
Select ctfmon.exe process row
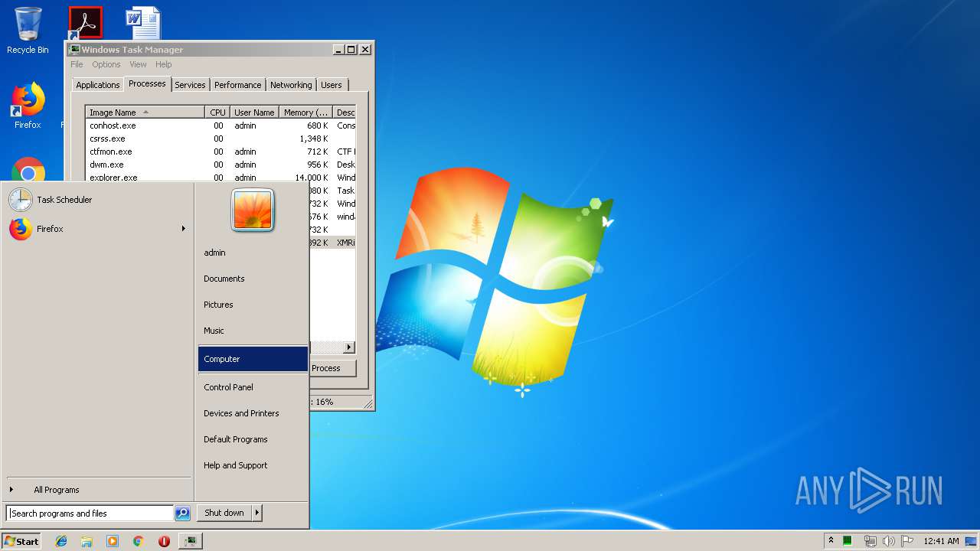tap(220, 152)
